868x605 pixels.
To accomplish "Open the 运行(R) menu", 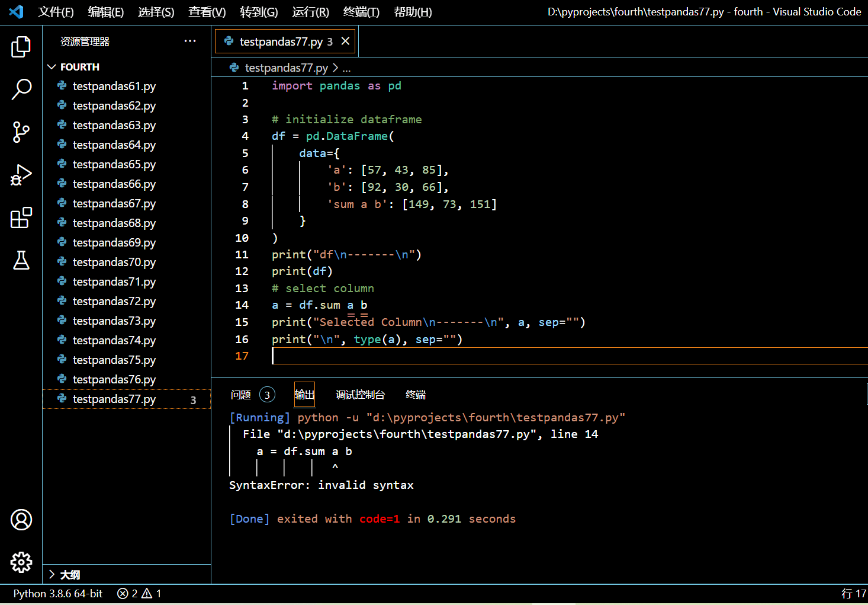I will (310, 12).
